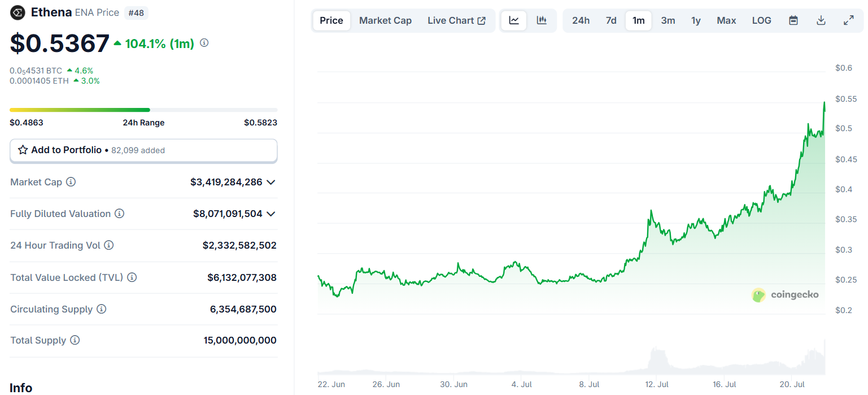868x395 pixels.
Task: Click the star icon in Add to Portfolio
Action: click(x=23, y=150)
